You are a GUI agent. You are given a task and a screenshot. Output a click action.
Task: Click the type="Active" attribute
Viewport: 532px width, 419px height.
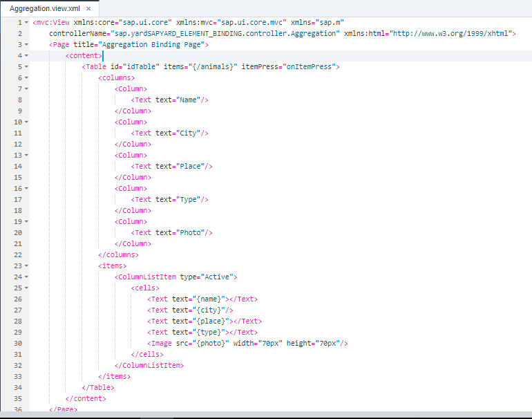click(207, 277)
